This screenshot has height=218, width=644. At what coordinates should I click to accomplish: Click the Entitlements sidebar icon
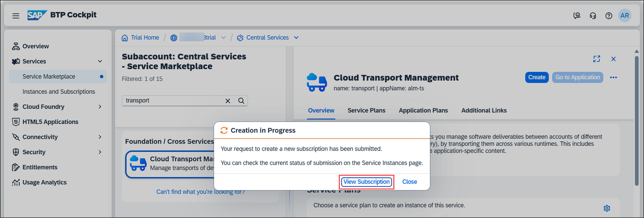pyautogui.click(x=16, y=167)
